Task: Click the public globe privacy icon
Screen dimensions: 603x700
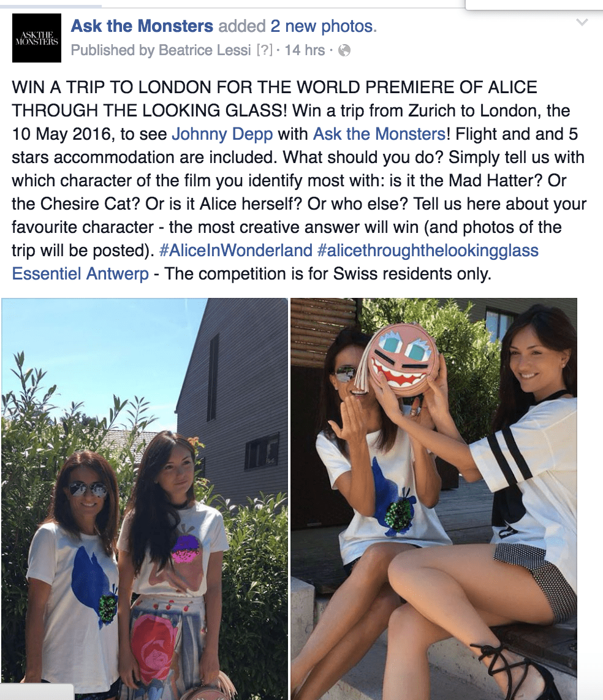Action: pyautogui.click(x=344, y=50)
